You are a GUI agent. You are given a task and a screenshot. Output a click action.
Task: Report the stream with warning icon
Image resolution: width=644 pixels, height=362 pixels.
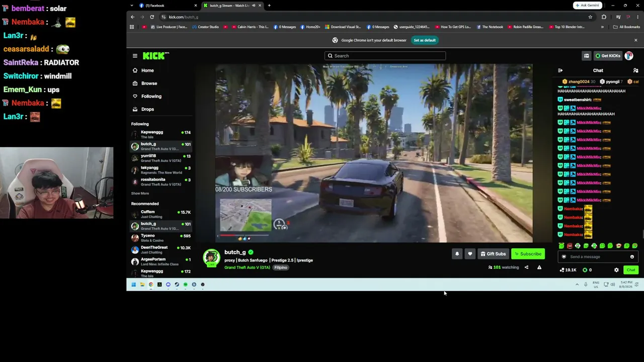tap(539, 267)
